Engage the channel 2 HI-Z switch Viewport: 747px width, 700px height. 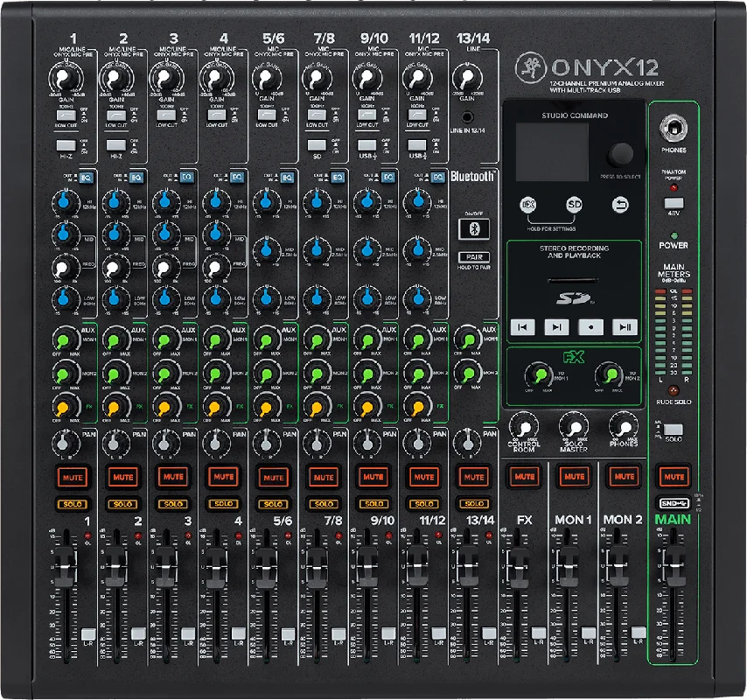[x=115, y=145]
